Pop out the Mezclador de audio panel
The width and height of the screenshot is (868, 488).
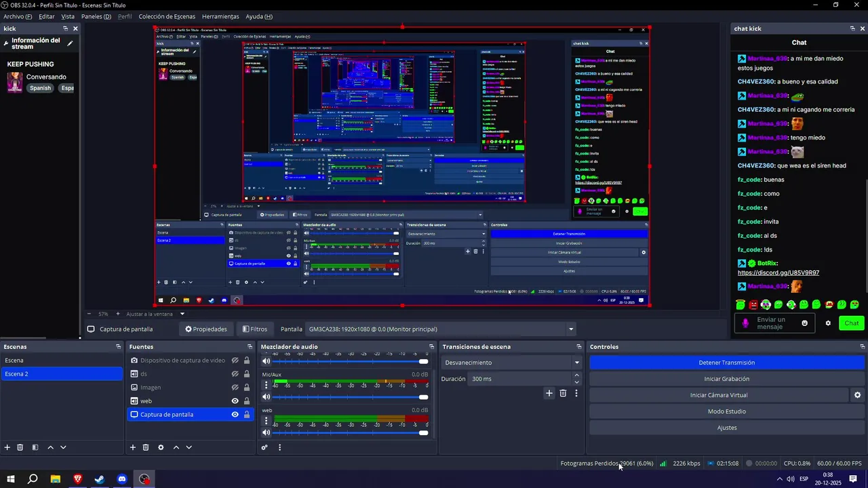pyautogui.click(x=431, y=346)
